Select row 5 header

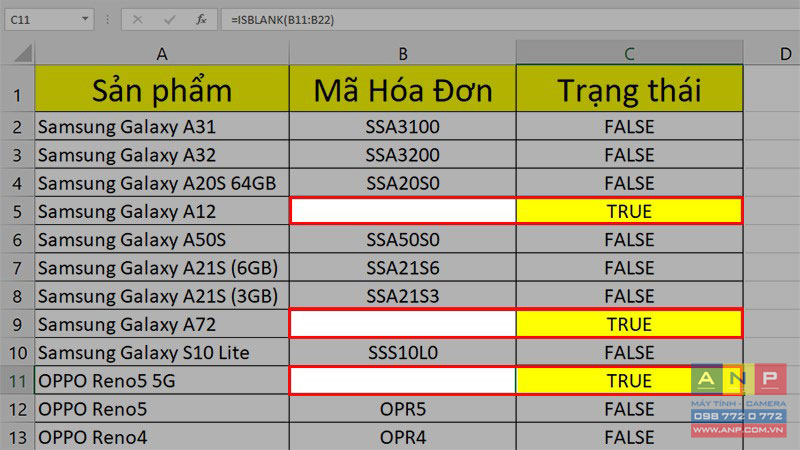click(x=17, y=211)
